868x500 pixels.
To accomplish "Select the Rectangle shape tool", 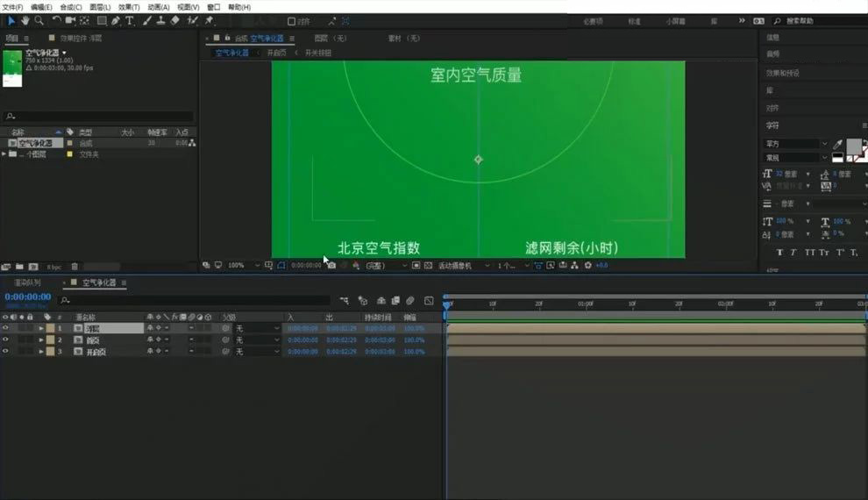I will [102, 21].
